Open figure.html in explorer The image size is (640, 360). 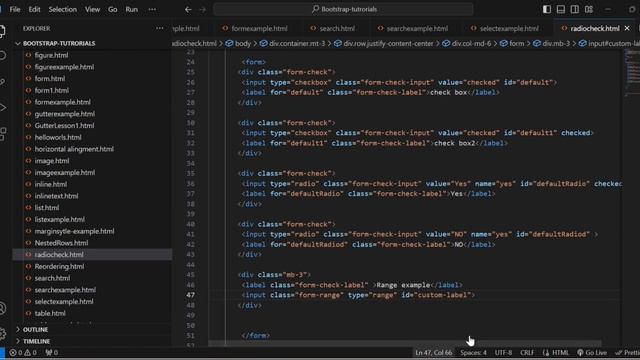[x=92, y=55]
